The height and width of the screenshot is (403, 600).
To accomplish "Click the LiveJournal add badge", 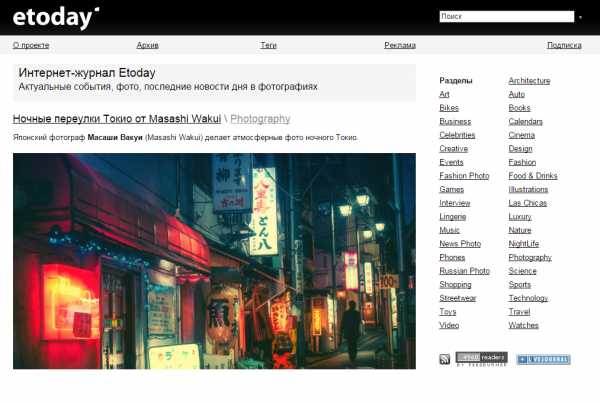I will (x=541, y=358).
